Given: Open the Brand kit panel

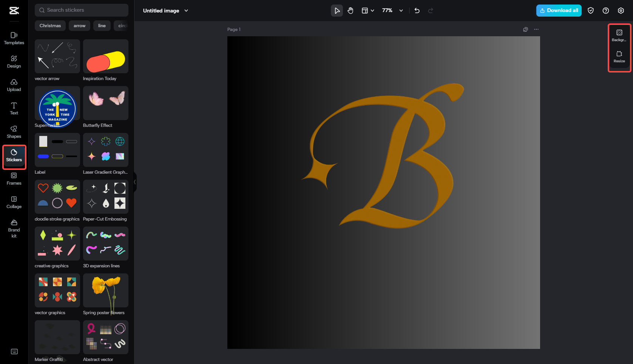Looking at the screenshot, I should coord(14,228).
